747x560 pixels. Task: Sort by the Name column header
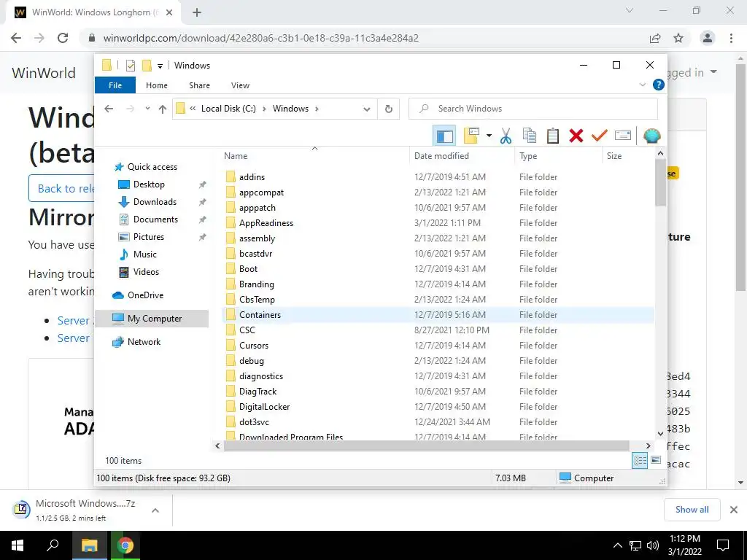pyautogui.click(x=315, y=156)
